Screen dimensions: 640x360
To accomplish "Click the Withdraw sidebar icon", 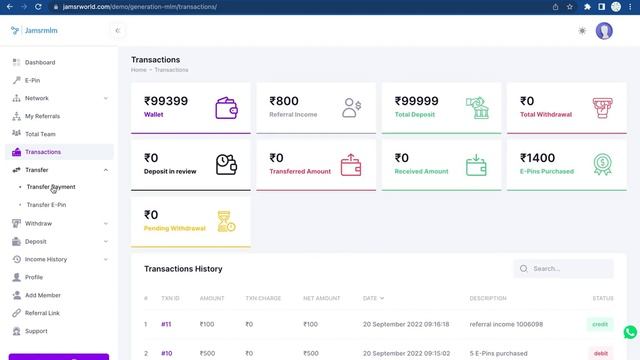I will tap(16, 223).
